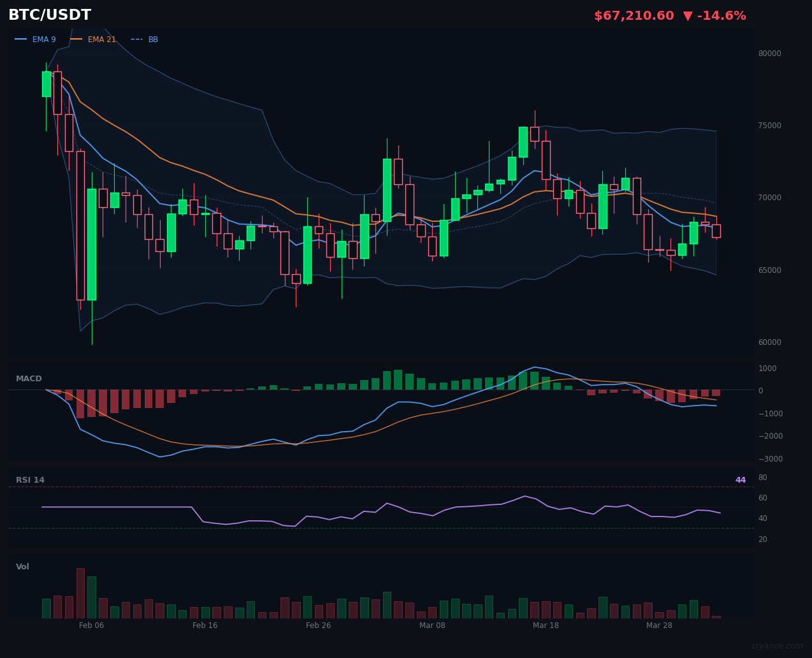Image resolution: width=812 pixels, height=658 pixels.
Task: Collapse the RSI 14 panel
Action: 30,479
